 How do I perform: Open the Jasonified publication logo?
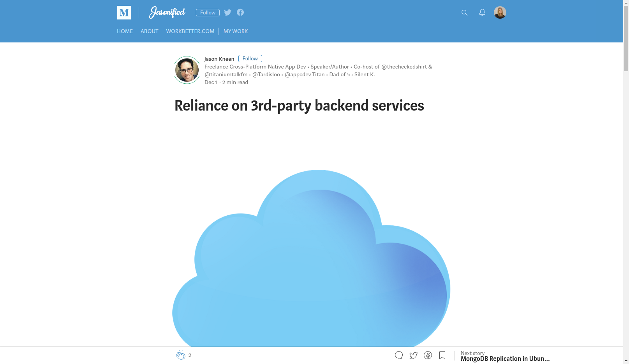(x=167, y=12)
